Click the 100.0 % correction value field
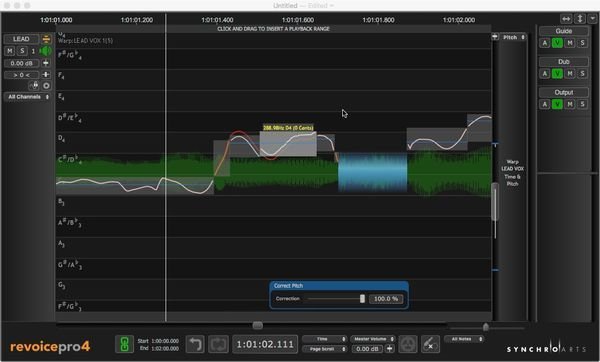The image size is (600, 362). pos(386,299)
